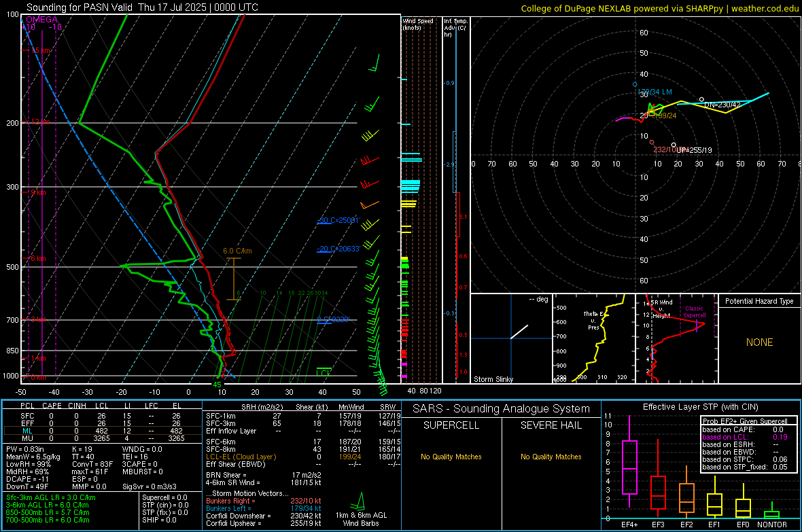Open the weather.cod.edu credit text
Image resolution: width=802 pixels, height=532 pixels.
coord(765,8)
